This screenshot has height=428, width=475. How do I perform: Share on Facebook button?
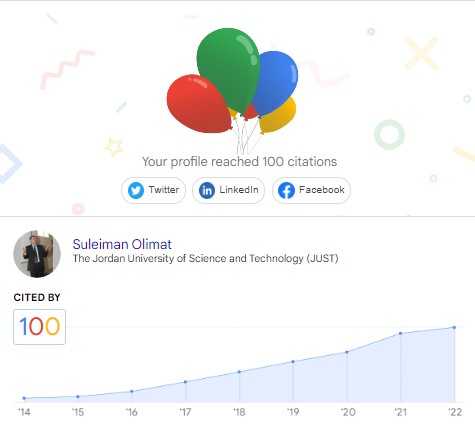click(x=311, y=190)
